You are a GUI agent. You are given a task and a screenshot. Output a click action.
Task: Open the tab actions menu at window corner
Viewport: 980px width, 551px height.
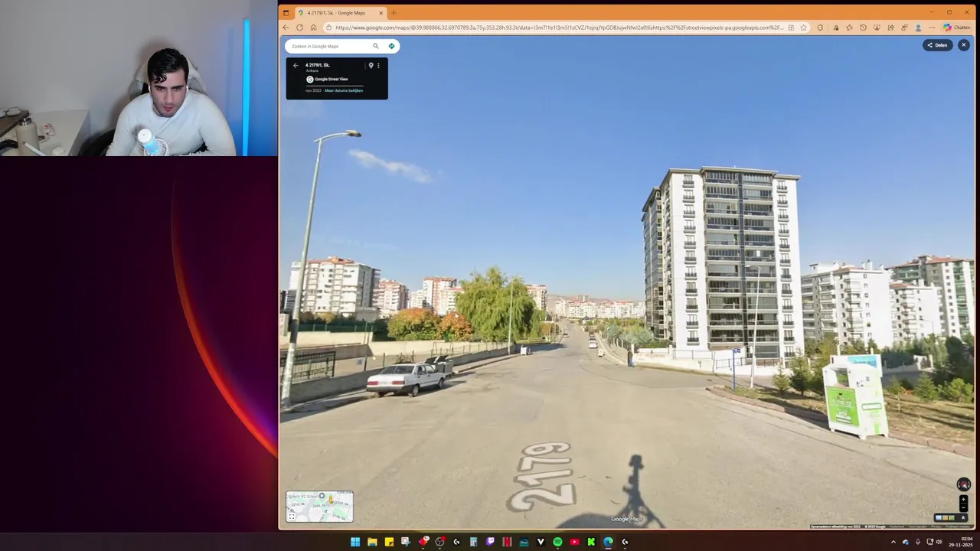click(x=286, y=12)
